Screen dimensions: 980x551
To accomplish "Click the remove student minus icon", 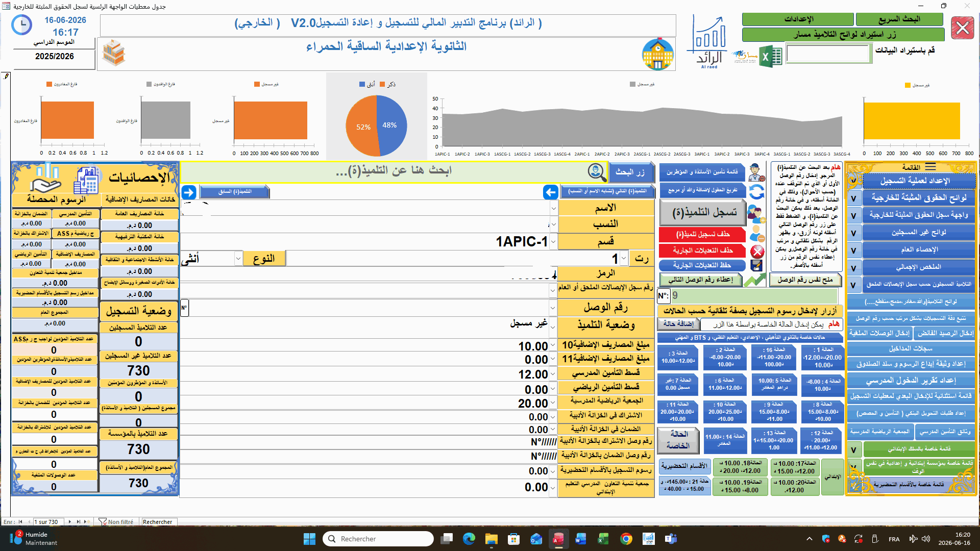I will pyautogui.click(x=757, y=234).
